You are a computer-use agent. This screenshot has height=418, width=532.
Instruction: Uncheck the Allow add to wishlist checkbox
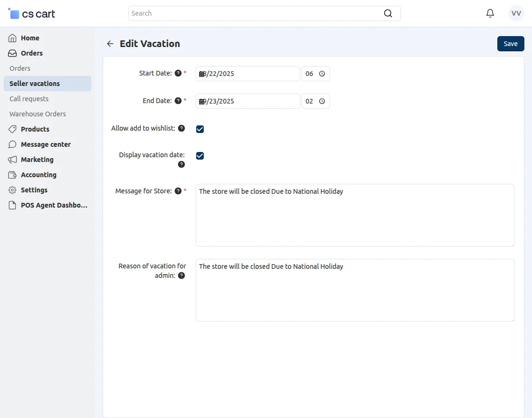200,129
